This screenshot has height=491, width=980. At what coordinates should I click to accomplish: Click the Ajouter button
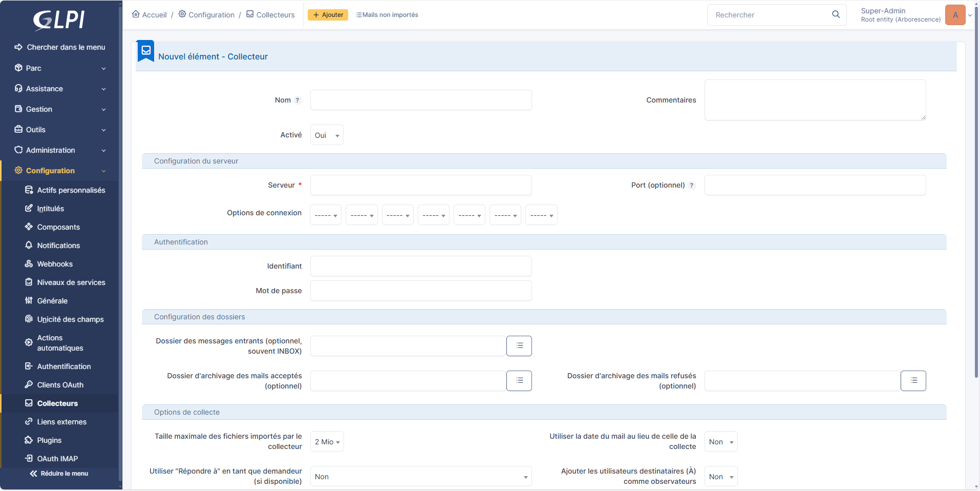click(x=327, y=14)
